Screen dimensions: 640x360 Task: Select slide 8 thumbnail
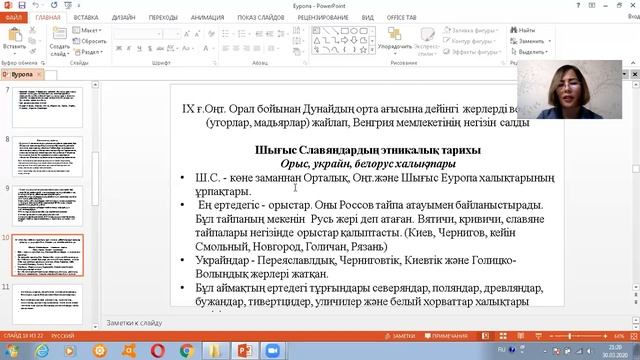click(47, 157)
